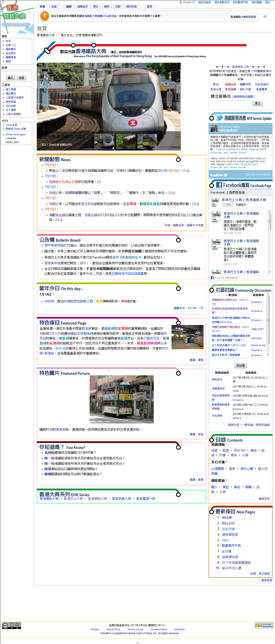Screen dimensions: 275x644
Task: Click the PDF icon after reference [4]
Action: pos(198,204)
